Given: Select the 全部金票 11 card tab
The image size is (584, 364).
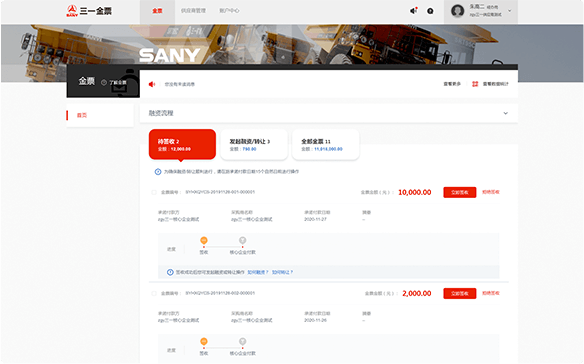Looking at the screenshot, I should [x=326, y=145].
